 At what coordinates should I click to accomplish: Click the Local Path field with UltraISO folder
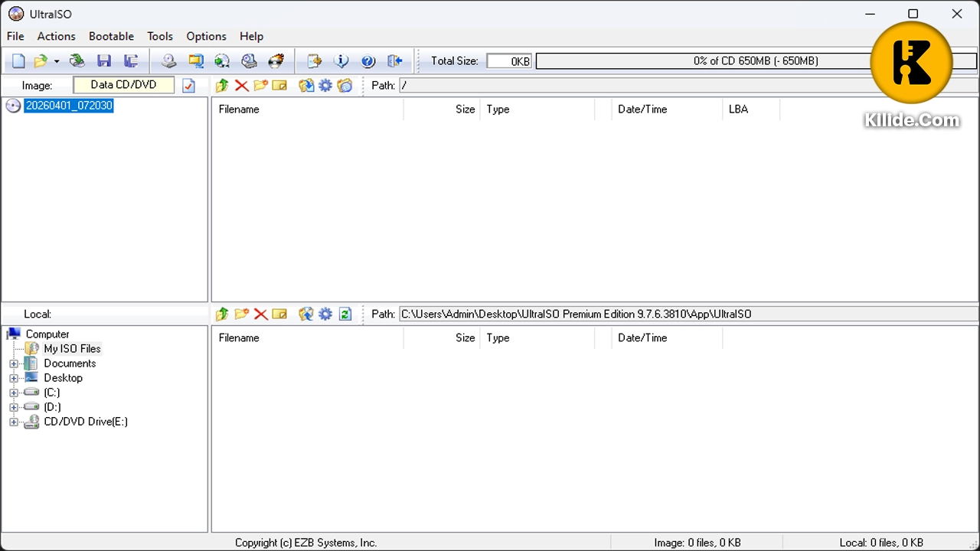[688, 314]
